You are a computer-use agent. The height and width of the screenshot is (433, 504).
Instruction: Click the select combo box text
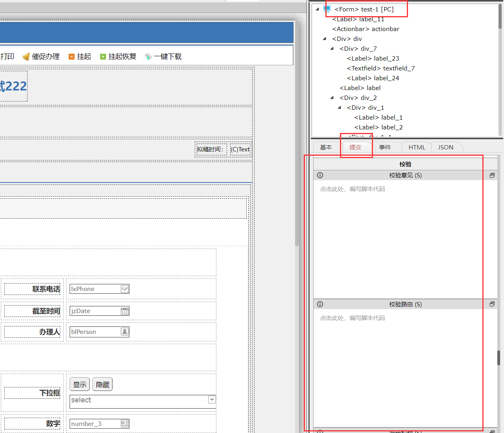click(x=81, y=400)
